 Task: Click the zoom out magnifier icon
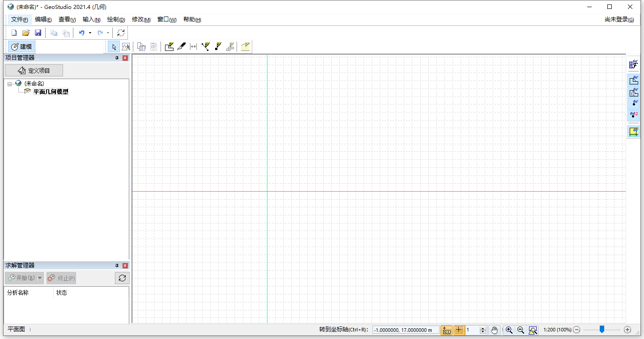click(x=521, y=330)
